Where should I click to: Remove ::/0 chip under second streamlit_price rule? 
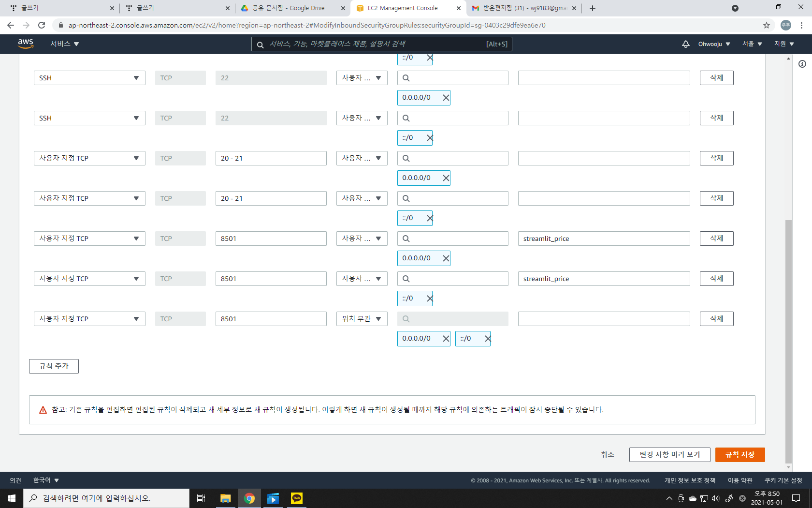[430, 299]
